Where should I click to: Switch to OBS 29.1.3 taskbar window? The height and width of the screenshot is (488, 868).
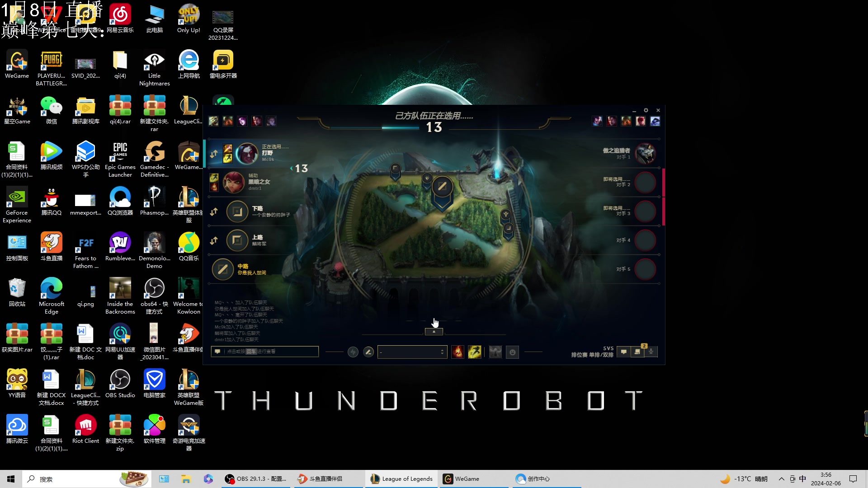click(256, 479)
